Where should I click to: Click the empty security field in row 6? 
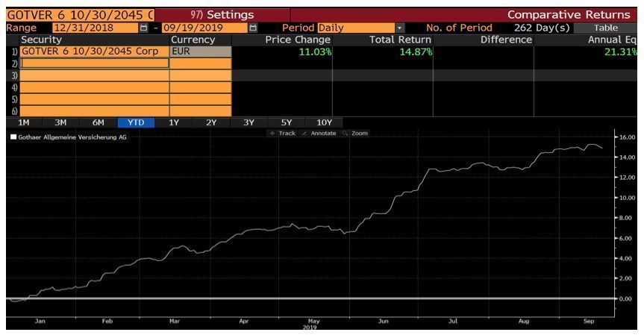point(95,111)
